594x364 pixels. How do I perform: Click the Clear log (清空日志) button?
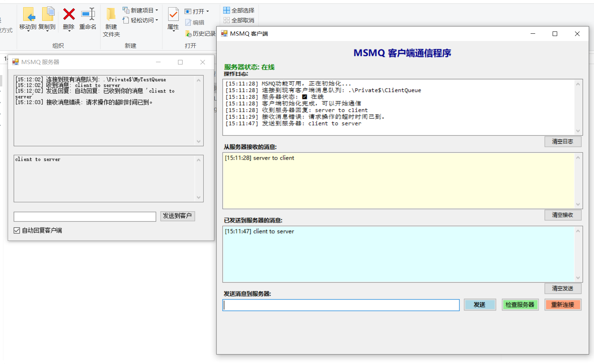click(562, 141)
